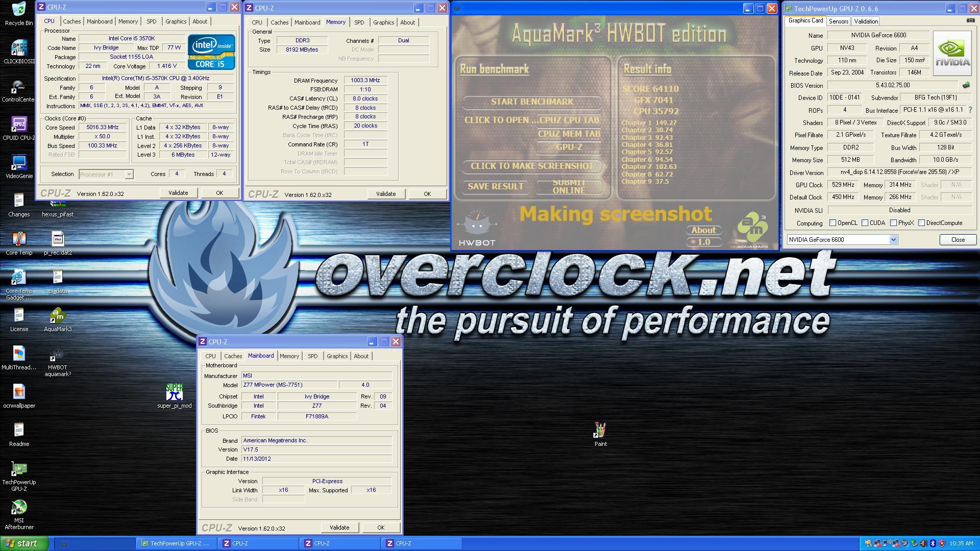Open the TechPowerUp GPU-Z desktop icon
This screenshot has height=551, width=980.
tap(19, 476)
